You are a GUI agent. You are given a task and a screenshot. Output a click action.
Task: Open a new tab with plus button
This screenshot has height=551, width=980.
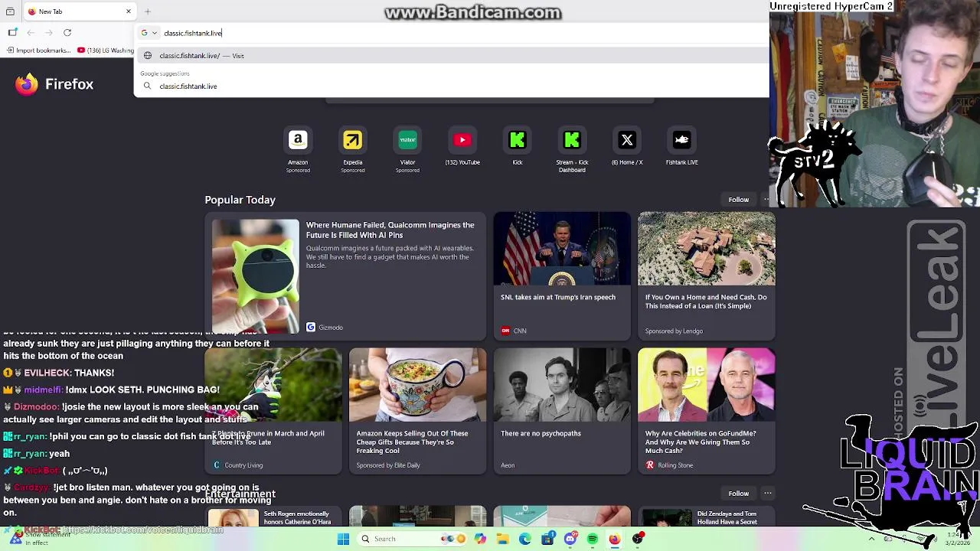tap(148, 11)
